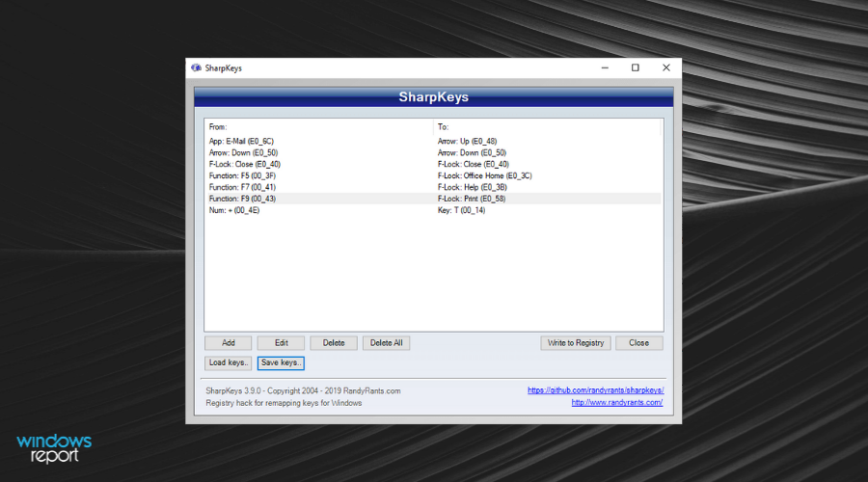Screen dimensions: 868x482
Task: Select the Function: F9 (00_43) row
Action: point(433,199)
